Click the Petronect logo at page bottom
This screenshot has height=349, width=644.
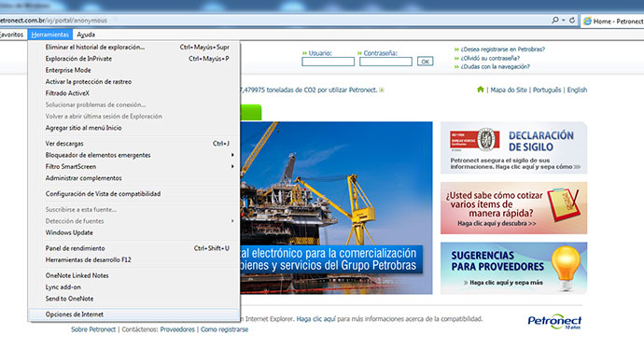coord(554,321)
